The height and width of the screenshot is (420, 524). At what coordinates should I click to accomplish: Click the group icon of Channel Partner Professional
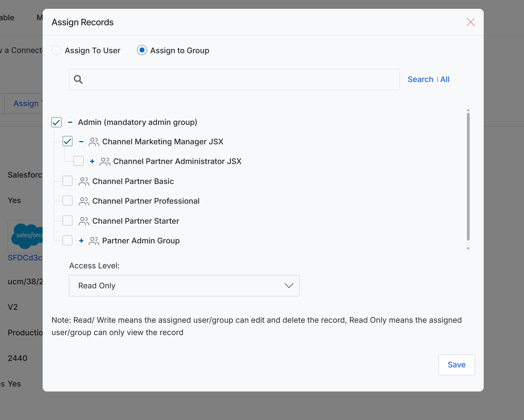point(84,201)
